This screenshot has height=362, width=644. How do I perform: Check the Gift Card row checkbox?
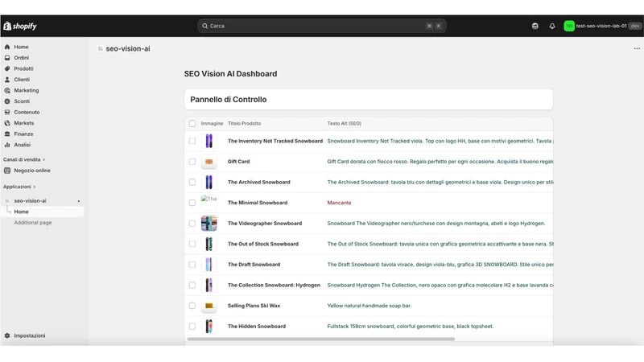[192, 162]
